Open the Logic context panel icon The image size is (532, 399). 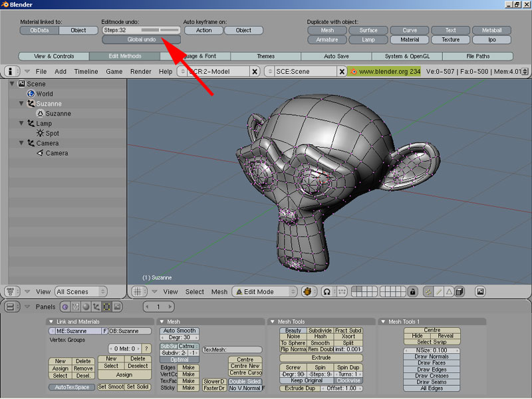click(65, 307)
